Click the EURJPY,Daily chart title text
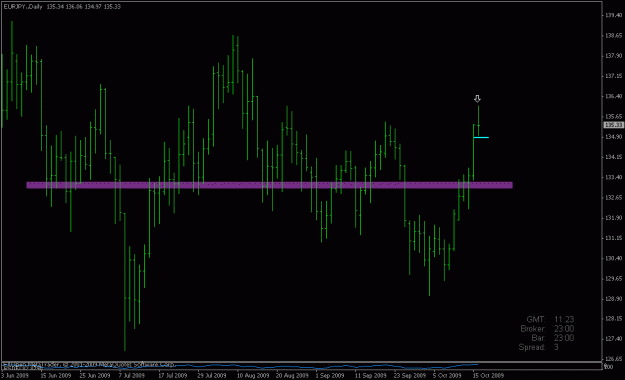The width and height of the screenshot is (625, 380). (x=23, y=7)
